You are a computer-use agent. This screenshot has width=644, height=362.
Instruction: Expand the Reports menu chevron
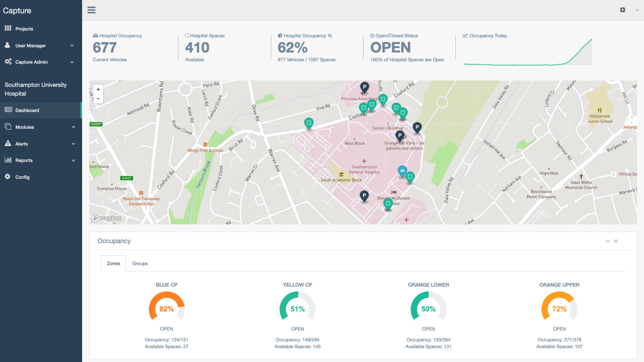[73, 160]
